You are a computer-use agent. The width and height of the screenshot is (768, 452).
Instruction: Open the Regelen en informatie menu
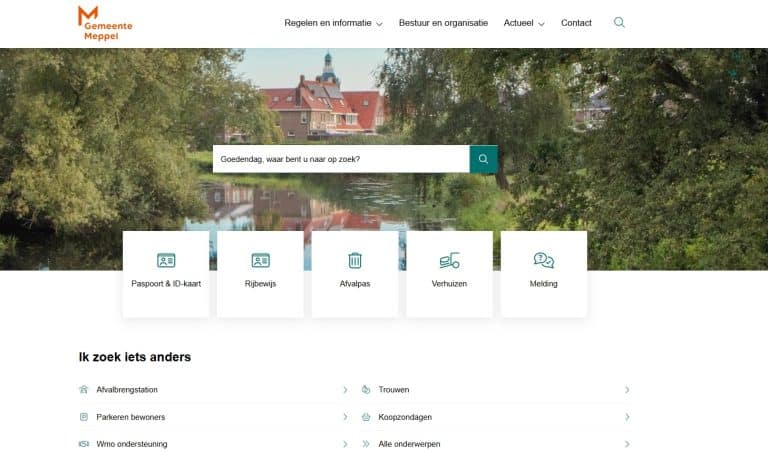pos(328,23)
